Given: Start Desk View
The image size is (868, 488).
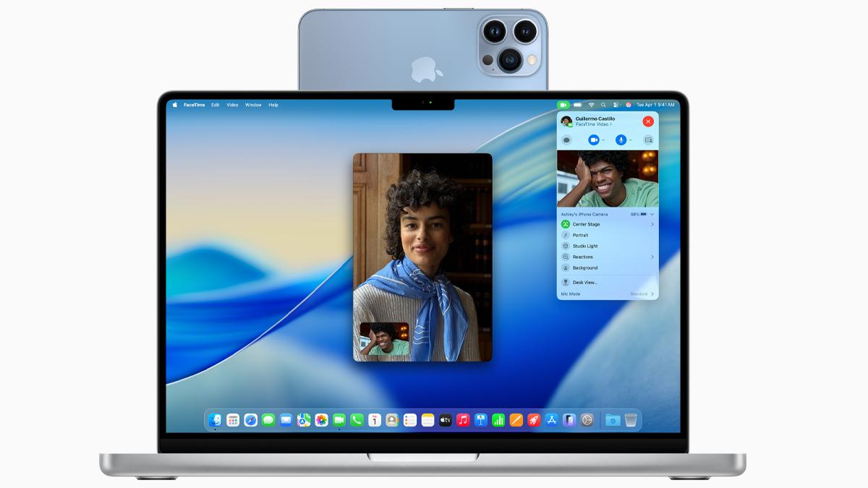Looking at the screenshot, I should pos(584,281).
